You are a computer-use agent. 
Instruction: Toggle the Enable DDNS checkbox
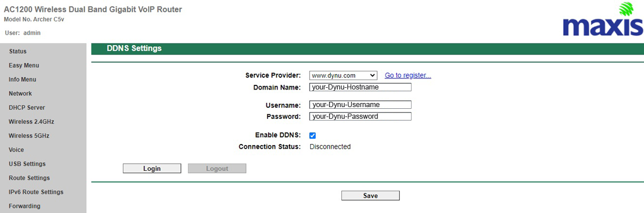pos(312,135)
